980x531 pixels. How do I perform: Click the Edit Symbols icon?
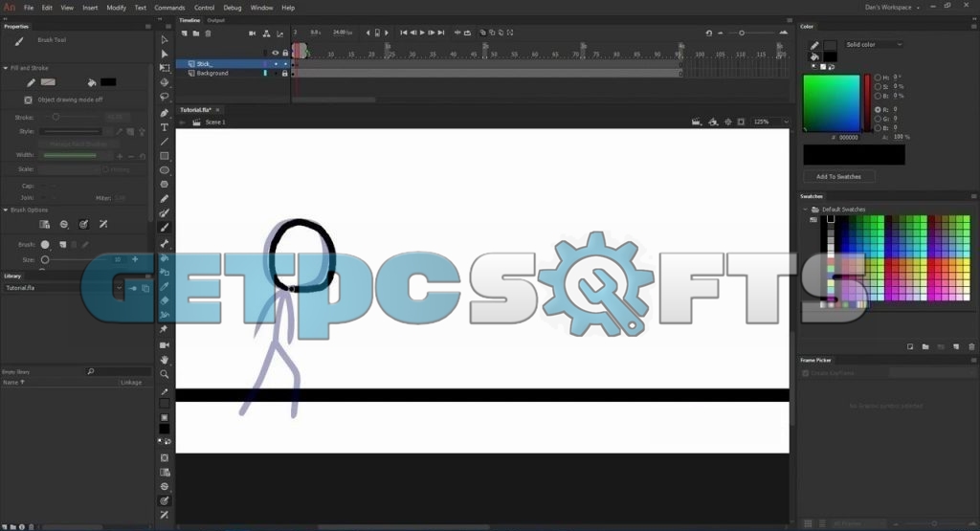pyautogui.click(x=713, y=122)
